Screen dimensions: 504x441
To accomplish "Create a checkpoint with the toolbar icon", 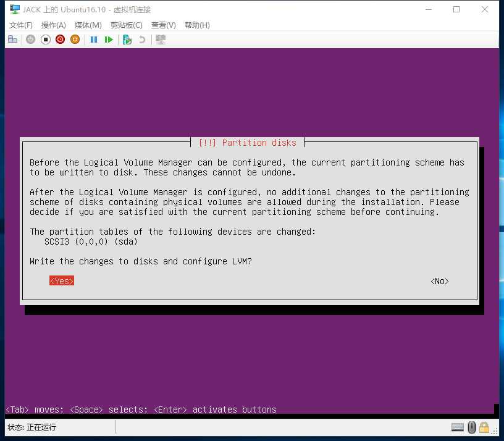I will (x=127, y=40).
